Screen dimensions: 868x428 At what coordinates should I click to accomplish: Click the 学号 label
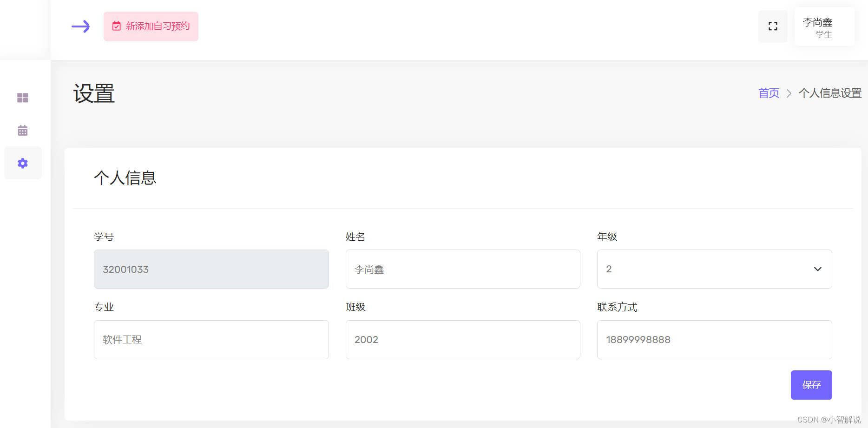tap(104, 237)
